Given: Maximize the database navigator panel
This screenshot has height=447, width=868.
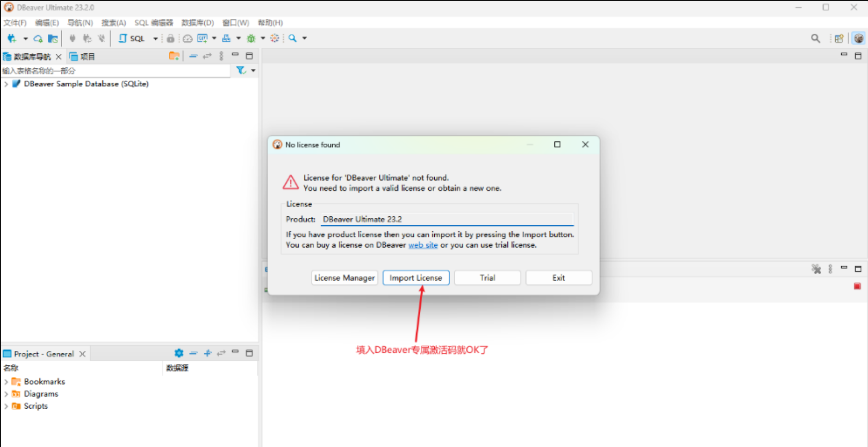Looking at the screenshot, I should (x=249, y=56).
